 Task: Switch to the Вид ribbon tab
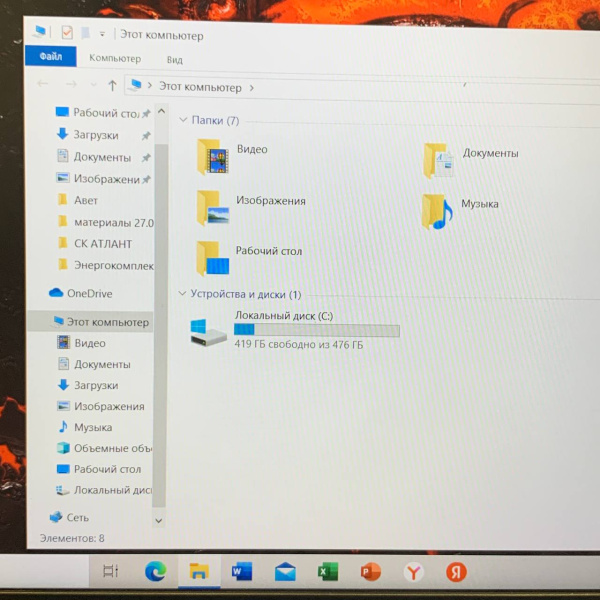pos(174,60)
